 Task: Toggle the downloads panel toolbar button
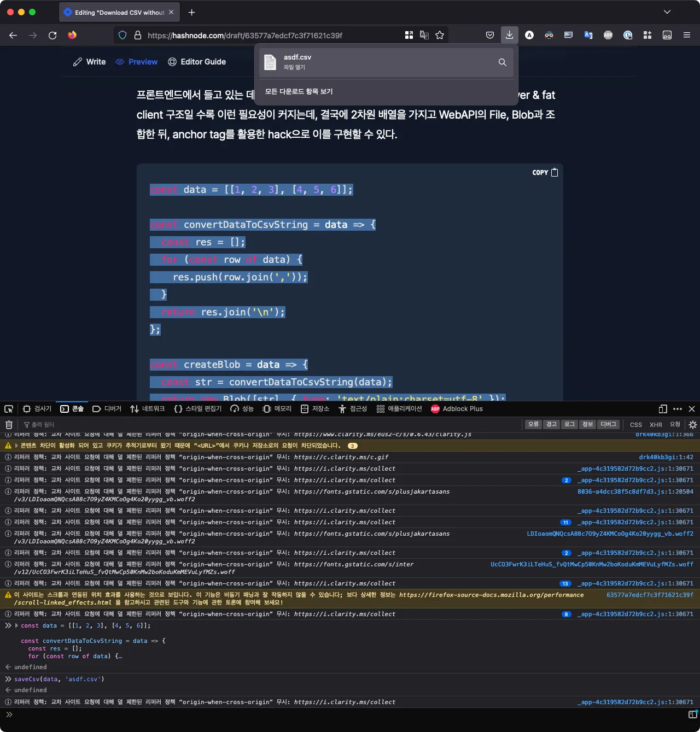coord(509,35)
